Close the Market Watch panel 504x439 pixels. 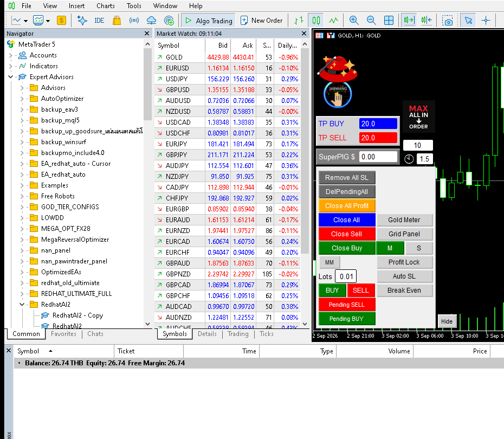coord(304,34)
